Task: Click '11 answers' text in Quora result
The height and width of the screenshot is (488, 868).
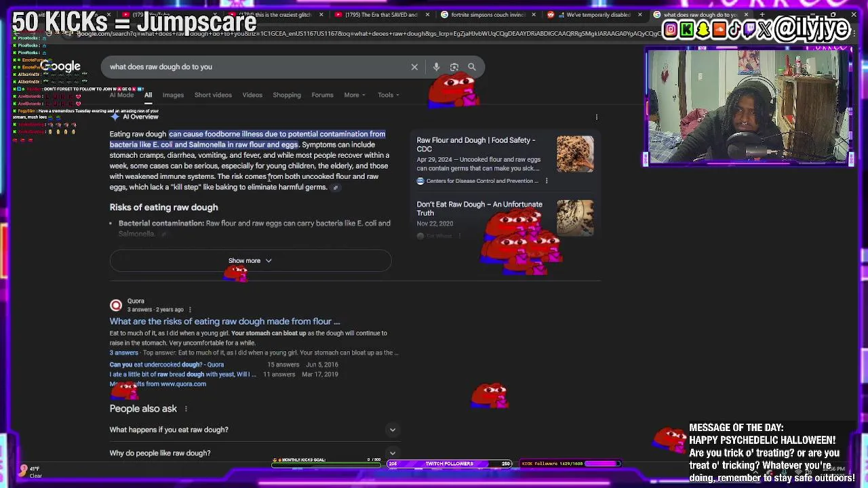Action: [x=279, y=374]
